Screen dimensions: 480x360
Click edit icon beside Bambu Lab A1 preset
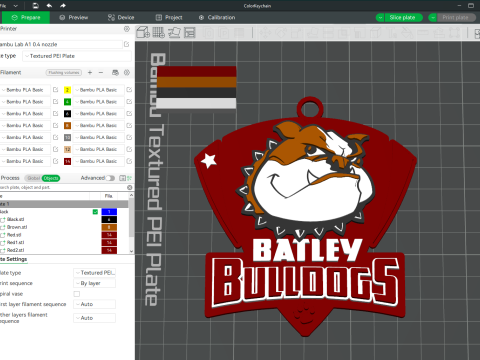tap(127, 44)
